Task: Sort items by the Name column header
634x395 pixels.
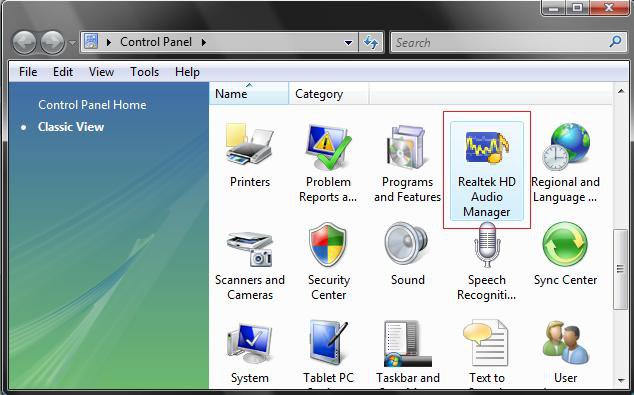Action: point(249,93)
